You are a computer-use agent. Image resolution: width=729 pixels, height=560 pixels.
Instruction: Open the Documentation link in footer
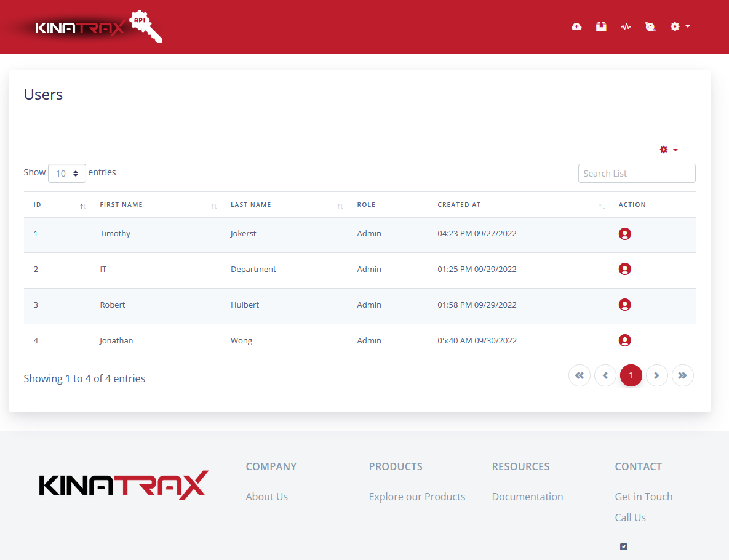click(527, 497)
